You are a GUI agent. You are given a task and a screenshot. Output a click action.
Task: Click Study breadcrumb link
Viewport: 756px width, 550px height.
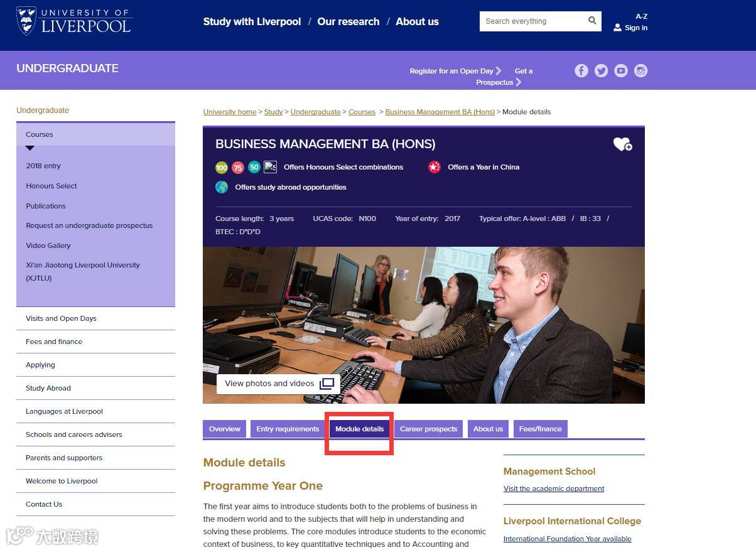coord(273,112)
